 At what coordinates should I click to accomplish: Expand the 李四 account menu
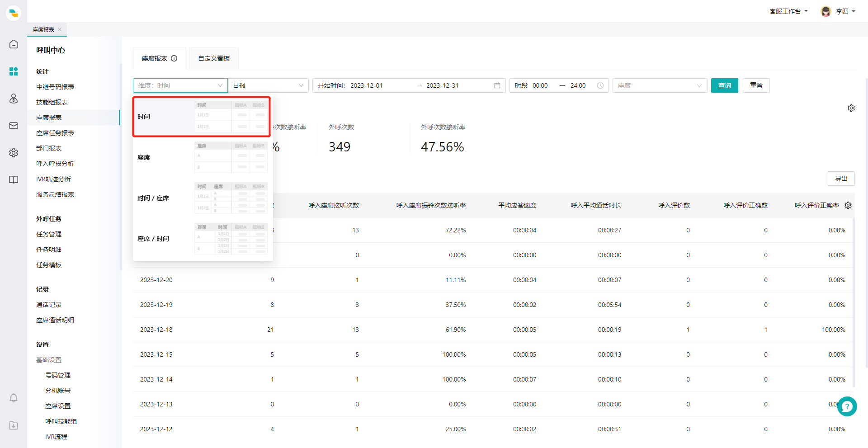click(845, 11)
